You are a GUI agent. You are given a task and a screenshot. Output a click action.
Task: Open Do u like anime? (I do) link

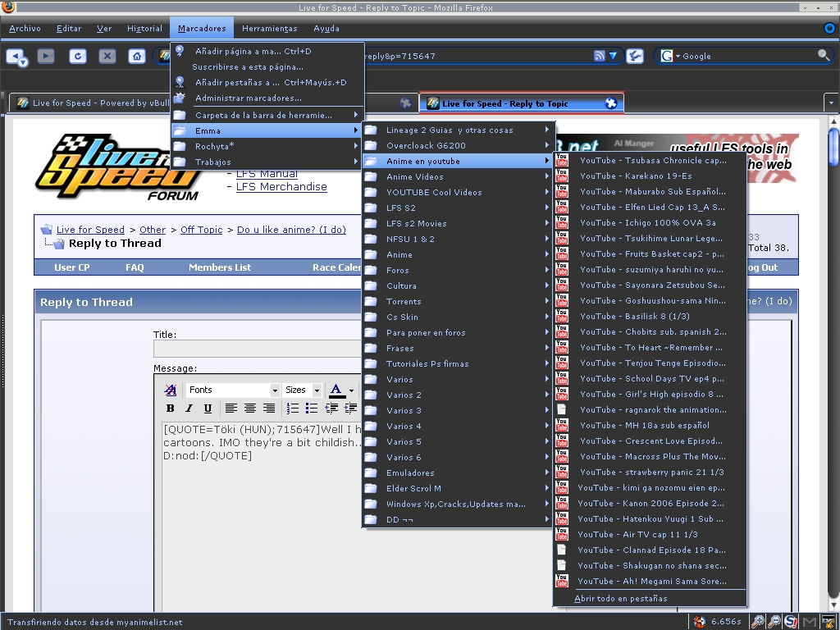tap(291, 230)
